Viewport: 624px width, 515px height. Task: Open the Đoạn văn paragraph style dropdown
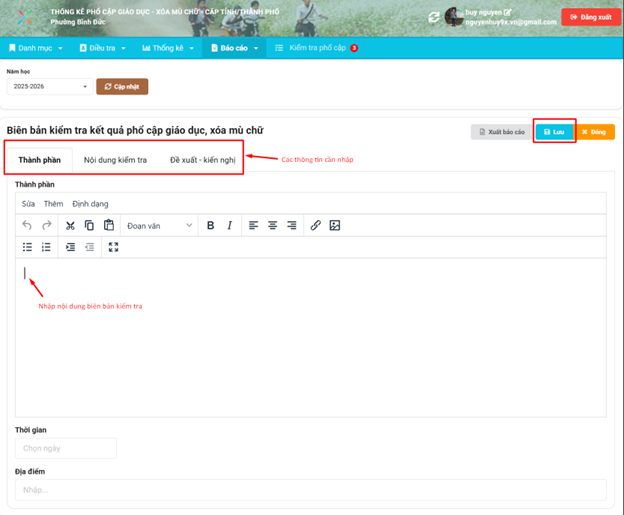pyautogui.click(x=159, y=226)
